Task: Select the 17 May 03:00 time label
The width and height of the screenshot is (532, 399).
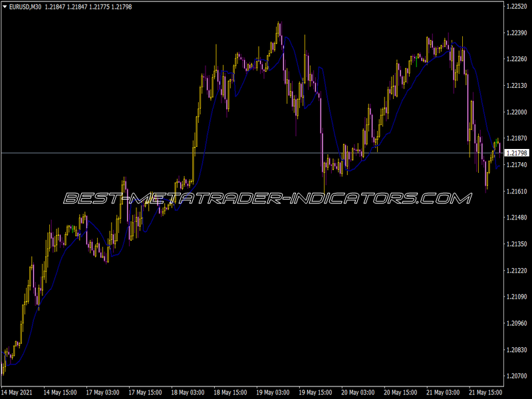Action: point(102,392)
